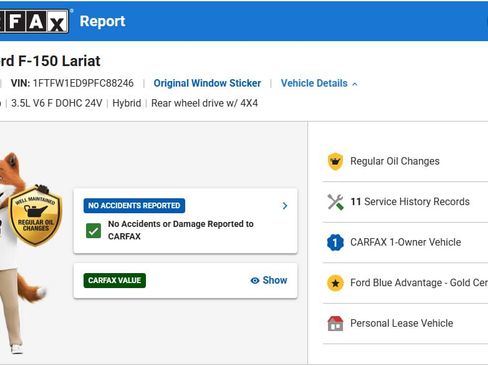Click the 1-Owner blue badge icon
The image size is (488, 366).
coord(335,242)
